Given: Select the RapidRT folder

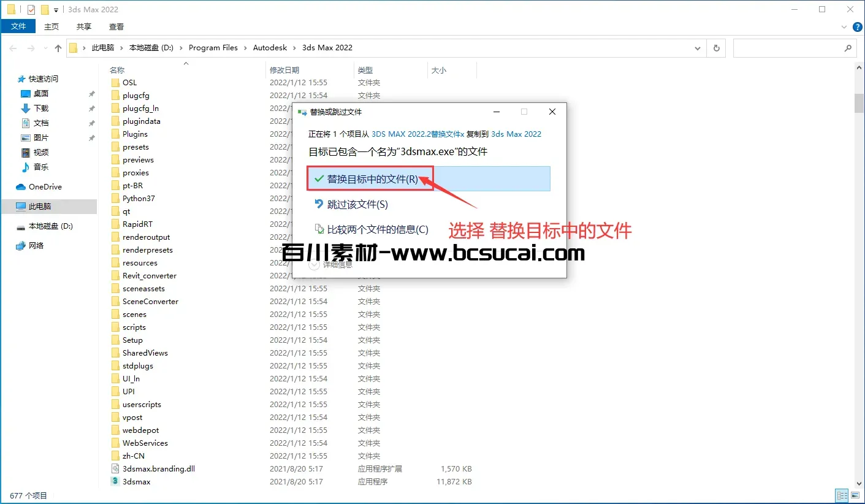Looking at the screenshot, I should pyautogui.click(x=137, y=224).
